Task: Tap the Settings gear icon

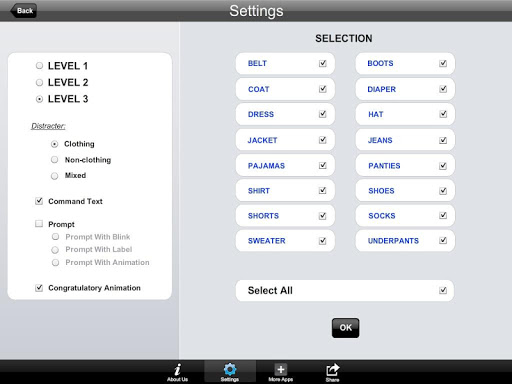Action: tap(230, 369)
